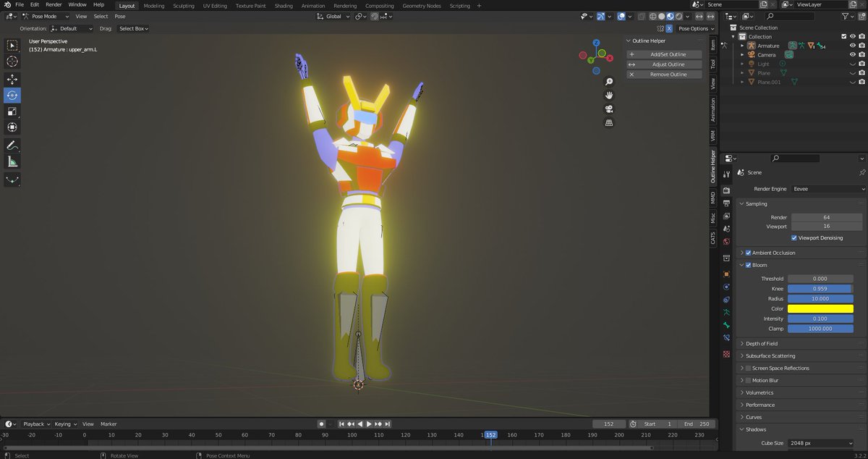The height and width of the screenshot is (459, 868).
Task: Enable Motion Blur checkbox
Action: (748, 380)
